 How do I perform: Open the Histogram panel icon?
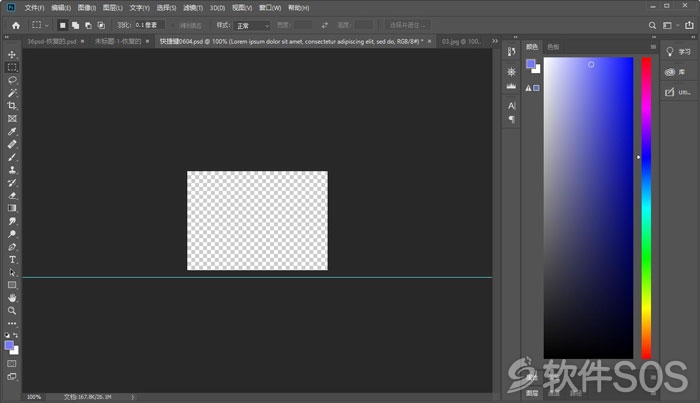(x=512, y=86)
